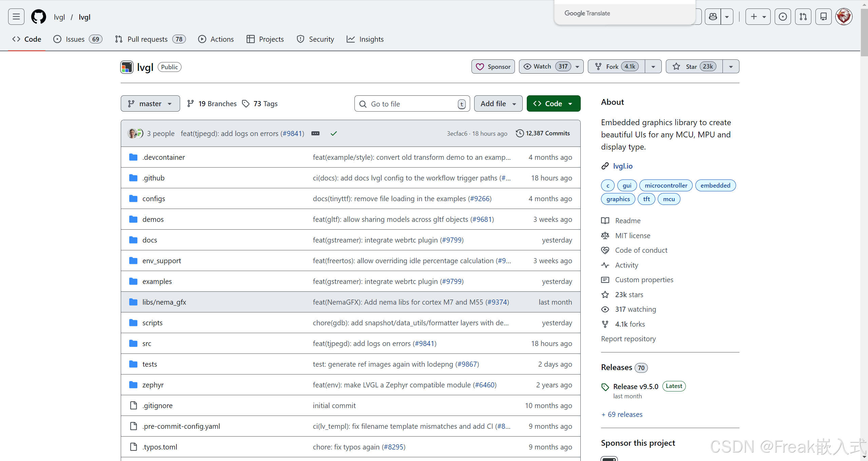Open the Add file dropdown
This screenshot has height=461, width=868.
point(498,103)
